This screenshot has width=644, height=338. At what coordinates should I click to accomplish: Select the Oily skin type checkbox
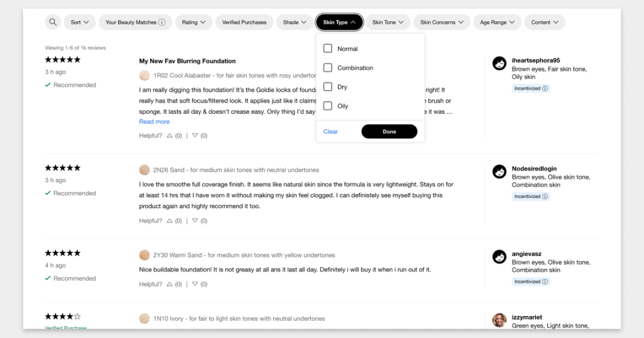click(328, 106)
